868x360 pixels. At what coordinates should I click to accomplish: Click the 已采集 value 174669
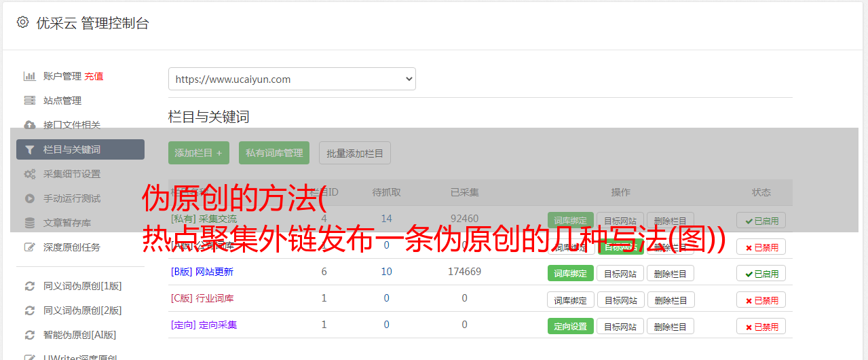point(465,272)
